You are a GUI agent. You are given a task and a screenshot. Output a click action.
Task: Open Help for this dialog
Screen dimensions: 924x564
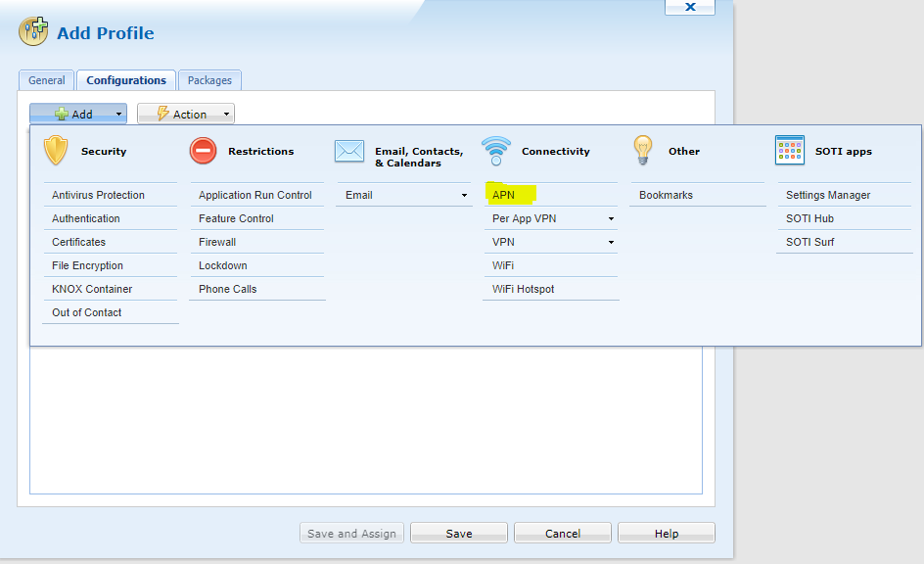[667, 534]
